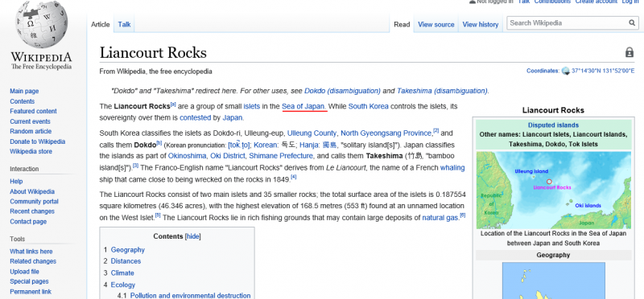644x299 pixels.
Task: Hide the Contents table
Action: click(193, 236)
